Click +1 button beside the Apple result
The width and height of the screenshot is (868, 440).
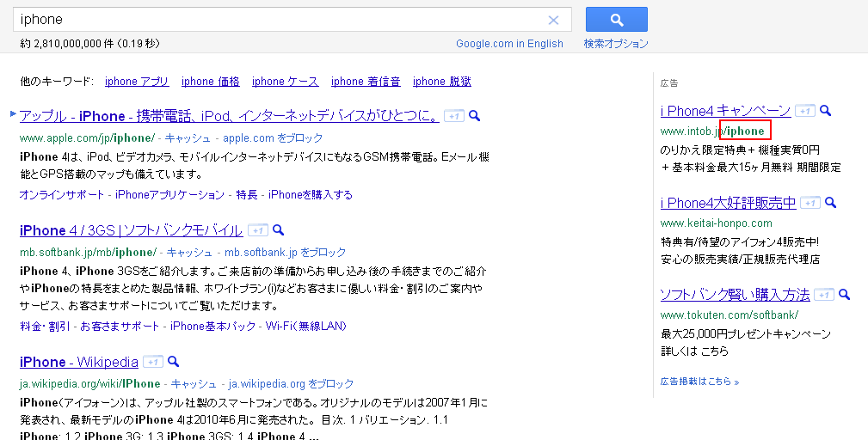click(454, 116)
